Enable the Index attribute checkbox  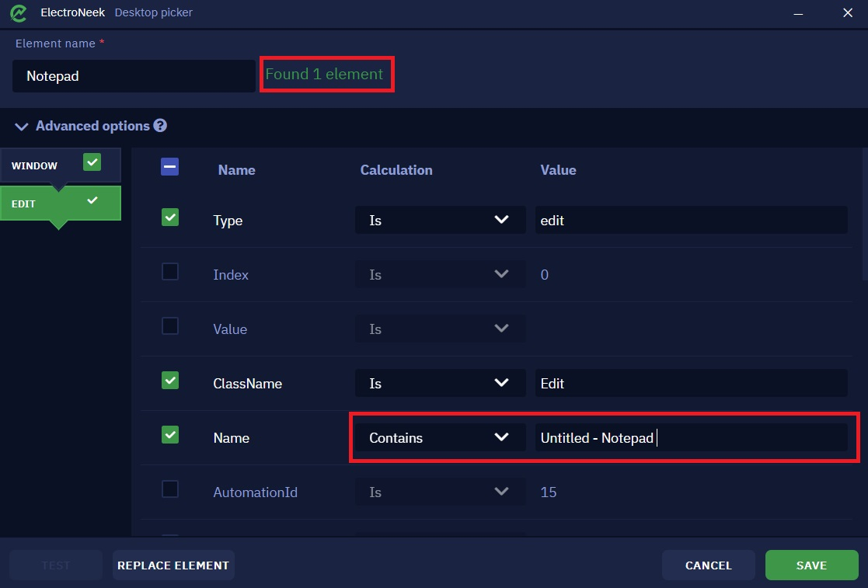pos(170,272)
